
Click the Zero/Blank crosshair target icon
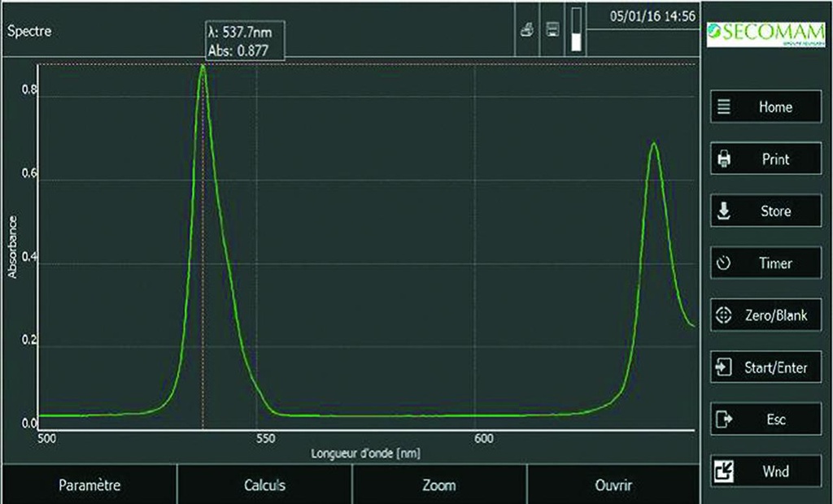click(x=724, y=315)
